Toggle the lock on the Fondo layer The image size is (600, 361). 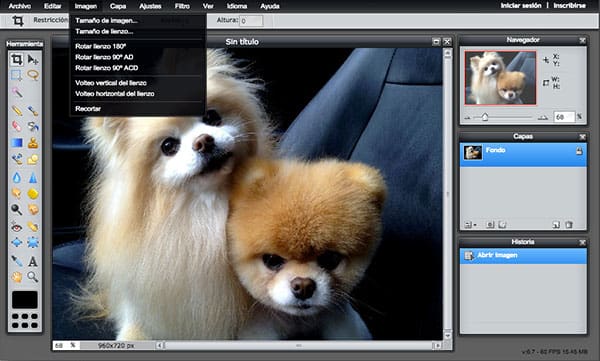point(579,151)
